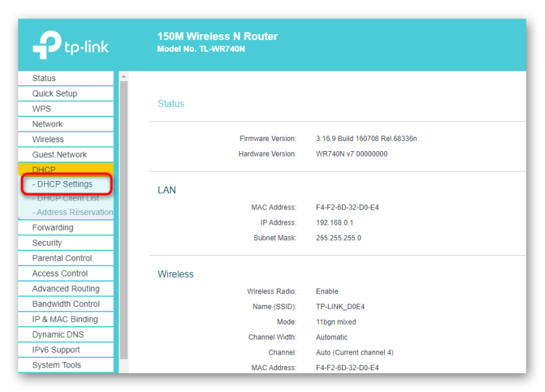Select LAN MAC address F4-F2-6D-32-D0-E4
The height and width of the screenshot is (392, 545).
pyautogui.click(x=347, y=208)
